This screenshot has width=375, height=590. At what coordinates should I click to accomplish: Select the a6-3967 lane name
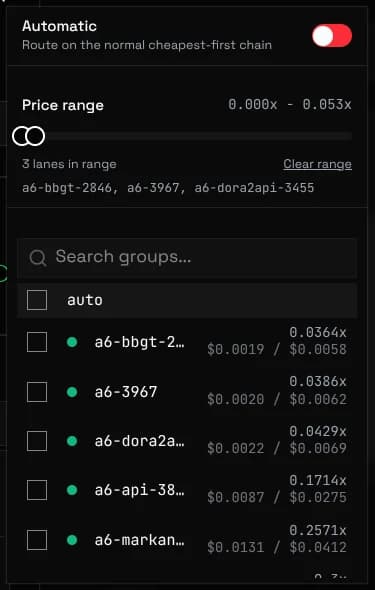[126, 392]
